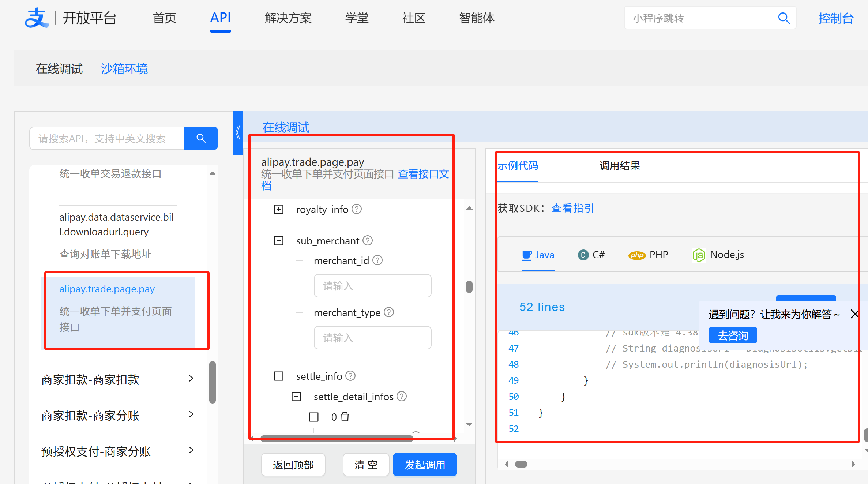
Task: Collapse the settle_detail_infos node
Action: coord(296,397)
